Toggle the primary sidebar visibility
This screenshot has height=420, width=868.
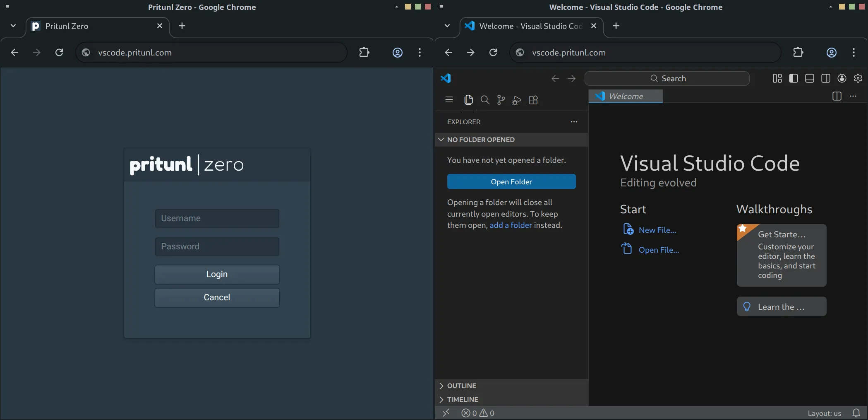point(793,78)
